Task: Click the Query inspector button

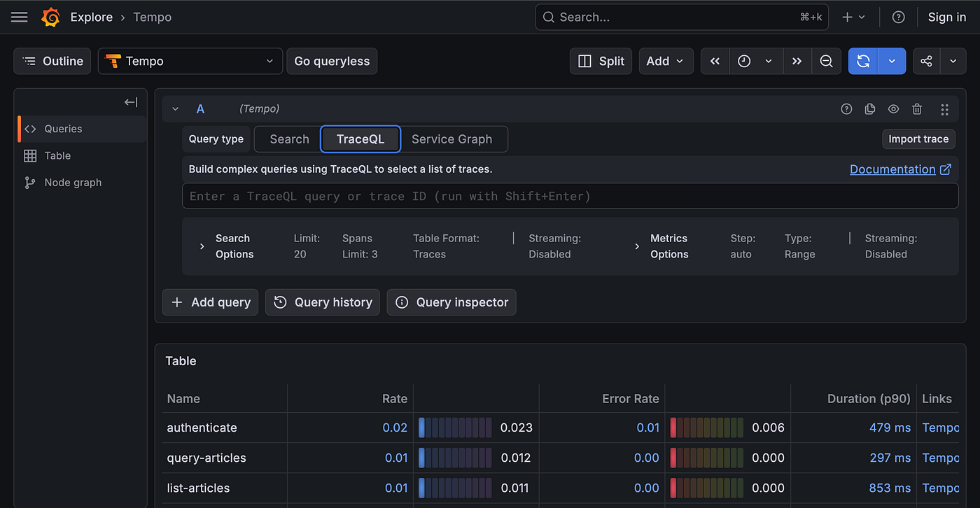Action: pyautogui.click(x=451, y=302)
